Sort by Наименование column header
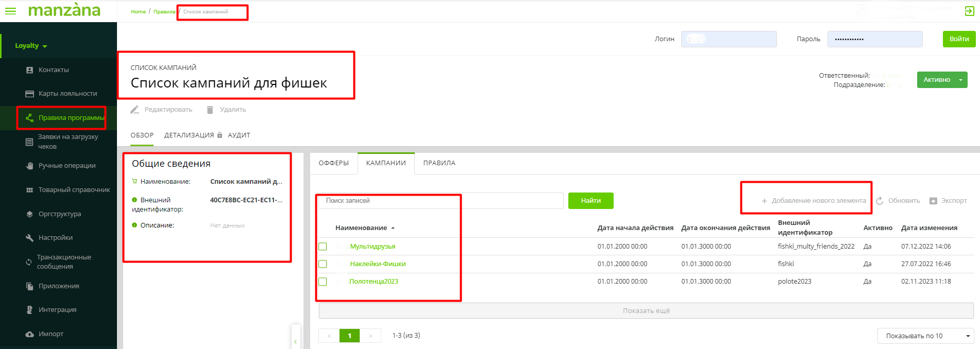 click(x=361, y=228)
